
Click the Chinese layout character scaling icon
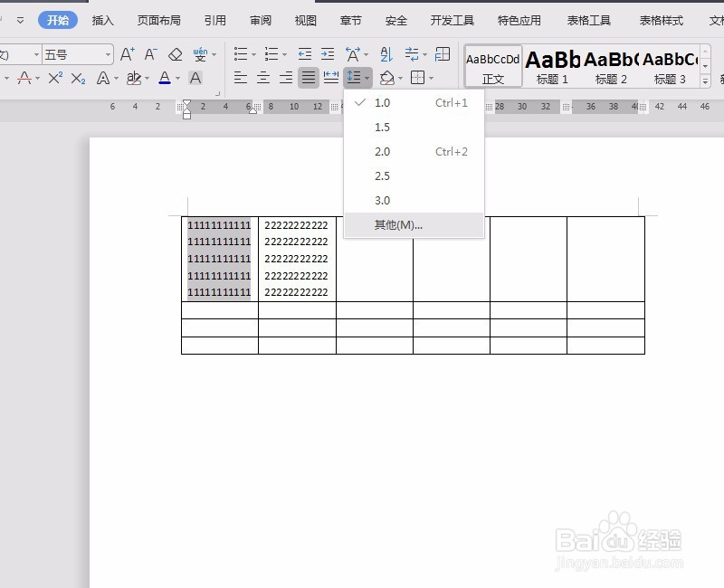coord(353,54)
